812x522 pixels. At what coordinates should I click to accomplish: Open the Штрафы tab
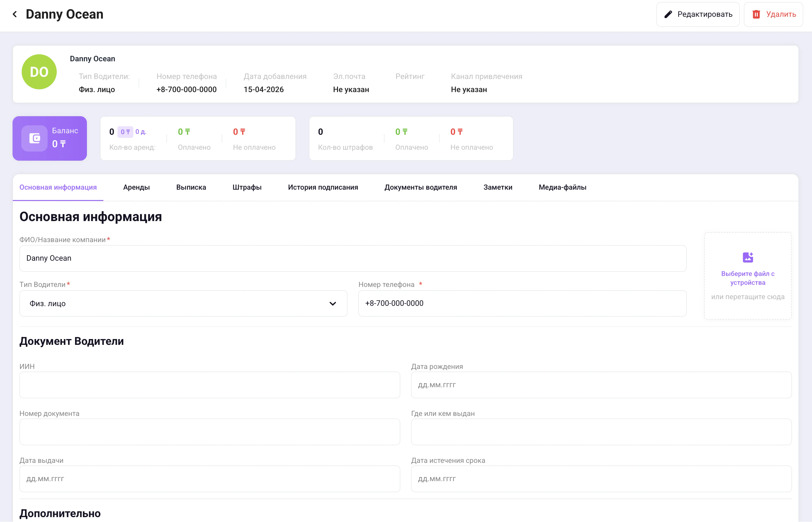247,188
